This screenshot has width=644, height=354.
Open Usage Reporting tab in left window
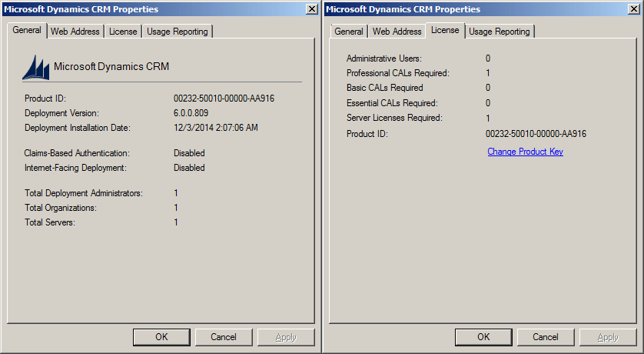pyautogui.click(x=177, y=32)
